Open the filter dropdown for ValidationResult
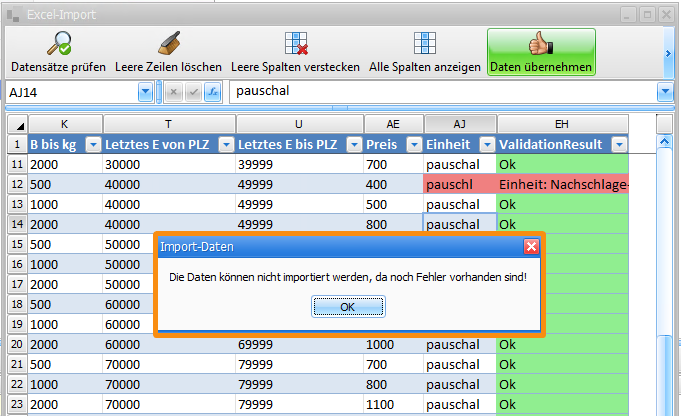This screenshot has height=416, width=681. pyautogui.click(x=619, y=144)
